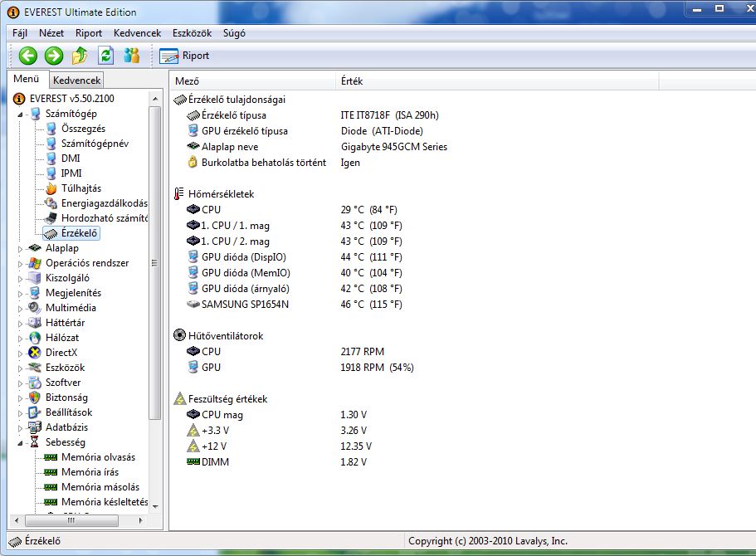Screen dimensions: 756x556
Task: Open the Fájl menu
Action: (20, 33)
